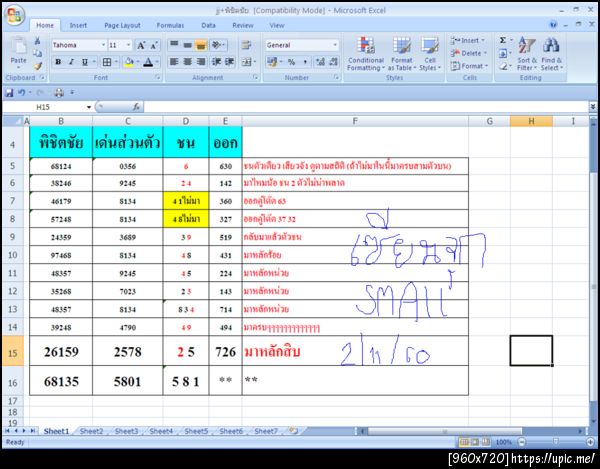Image resolution: width=600 pixels, height=469 pixels.
Task: Click the Format Painter brush icon
Action: click(38, 66)
